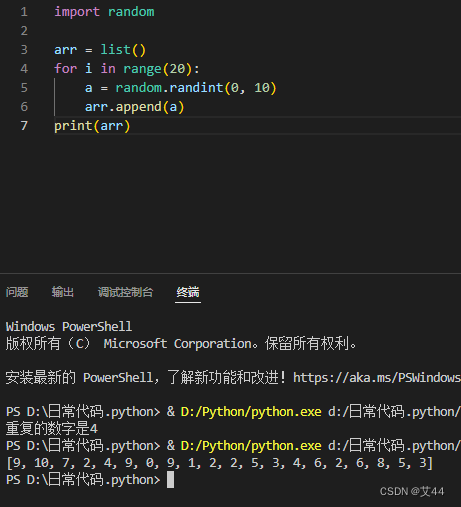This screenshot has height=507, width=461.
Task: Click the 'arr = list()' code line
Action: pos(100,50)
